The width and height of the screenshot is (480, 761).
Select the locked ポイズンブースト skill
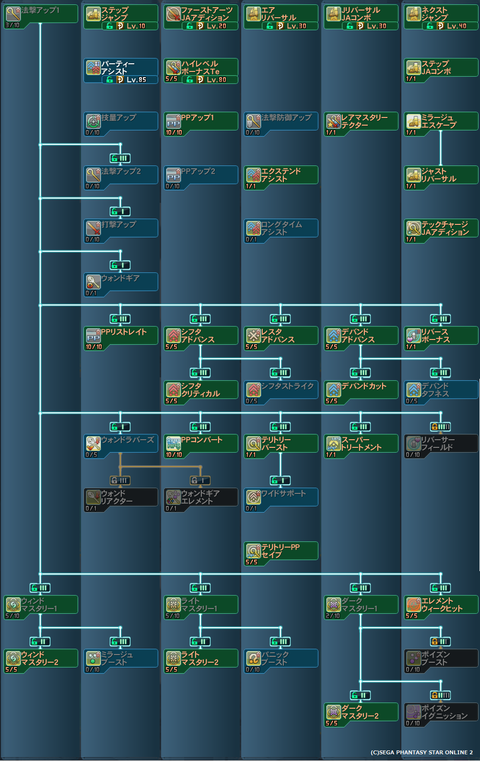441,662
